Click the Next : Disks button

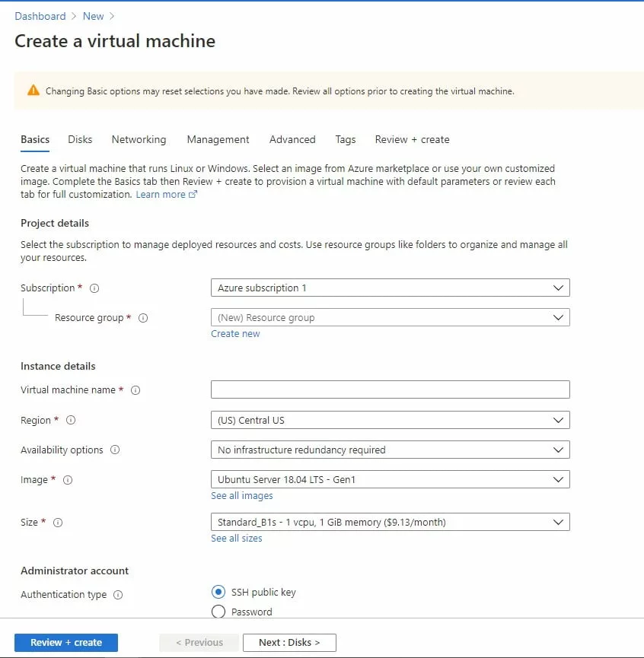(x=289, y=643)
